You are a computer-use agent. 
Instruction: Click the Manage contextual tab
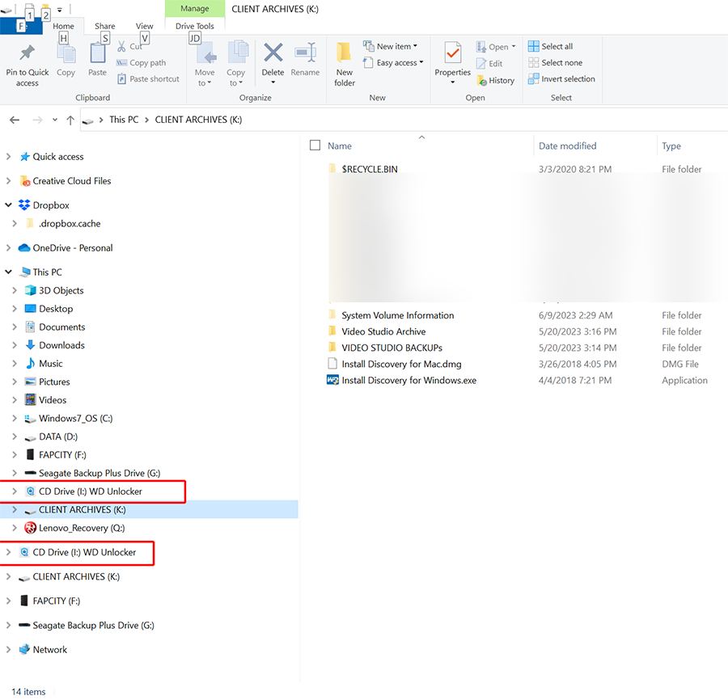pyautogui.click(x=194, y=9)
